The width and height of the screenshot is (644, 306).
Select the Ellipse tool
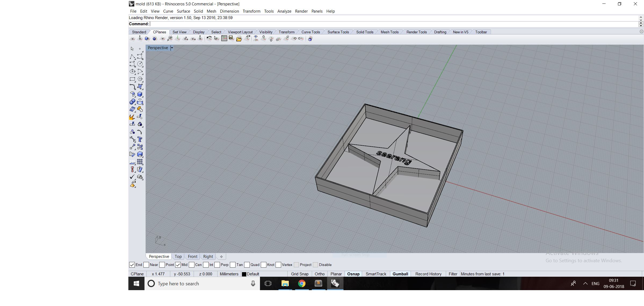pyautogui.click(x=132, y=71)
